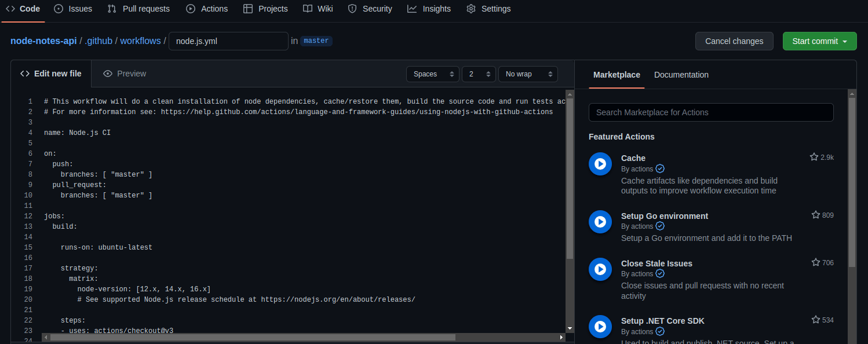Select the Marketplace tab
The width and height of the screenshot is (868, 344).
tap(617, 75)
